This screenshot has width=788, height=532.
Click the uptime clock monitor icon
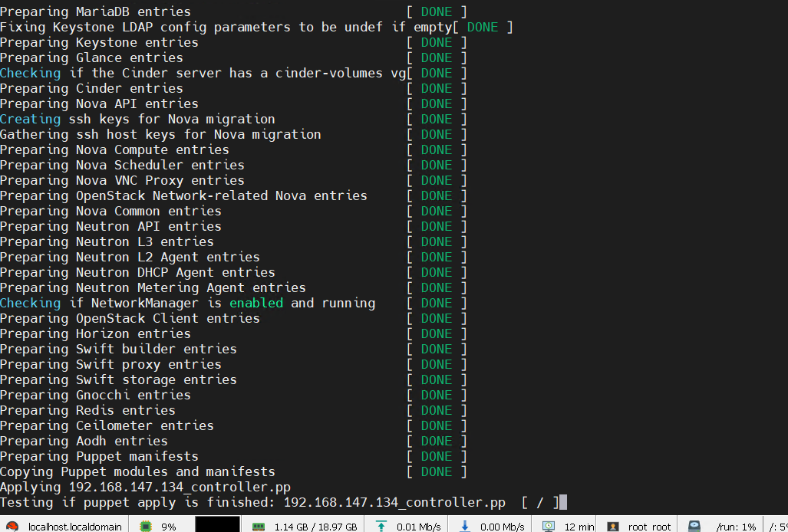548,525
